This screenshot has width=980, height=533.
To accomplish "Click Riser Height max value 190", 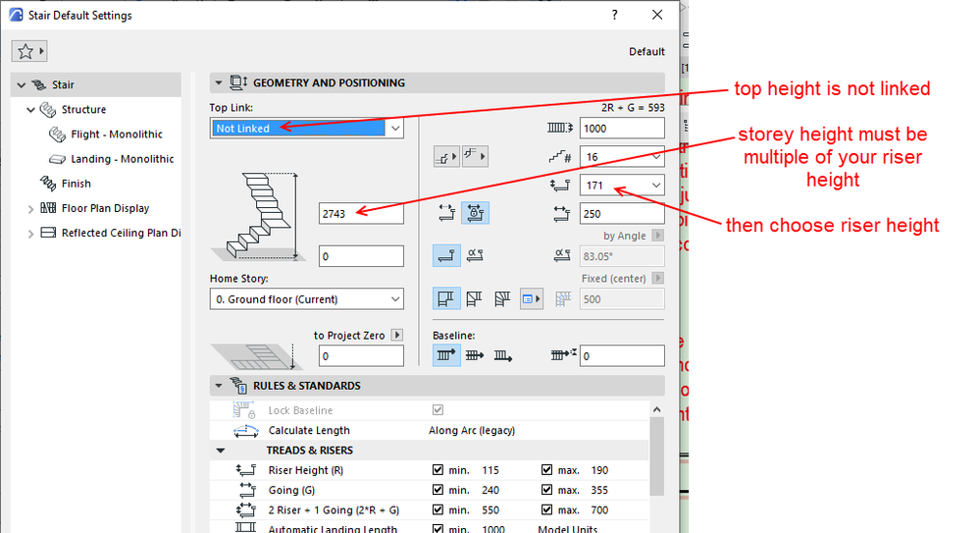I will (x=599, y=470).
